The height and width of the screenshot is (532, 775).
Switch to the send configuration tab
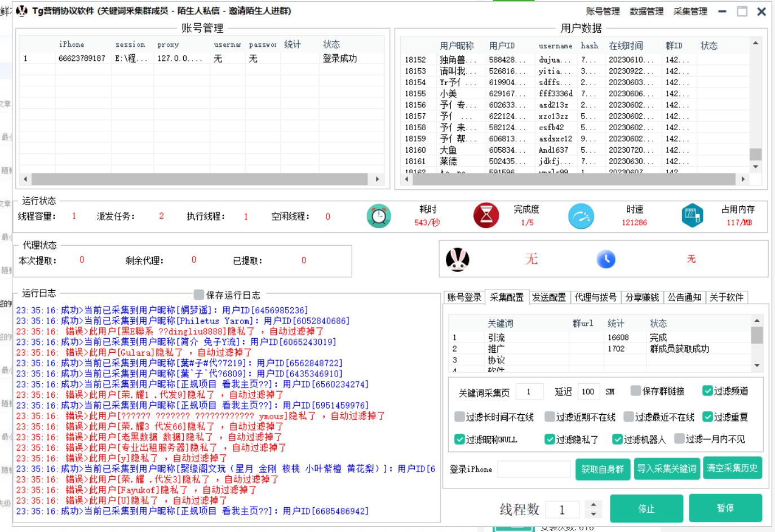pyautogui.click(x=548, y=297)
